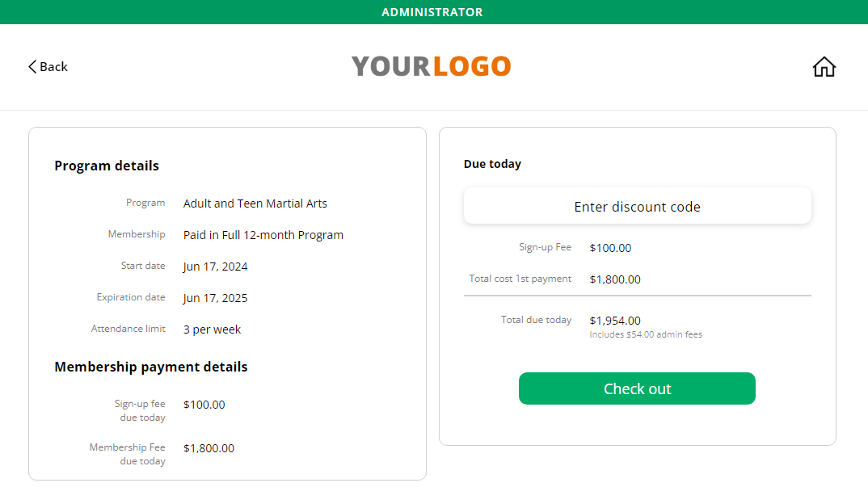
Task: Click the $1,800.00 Membership Fee due today
Action: [209, 448]
